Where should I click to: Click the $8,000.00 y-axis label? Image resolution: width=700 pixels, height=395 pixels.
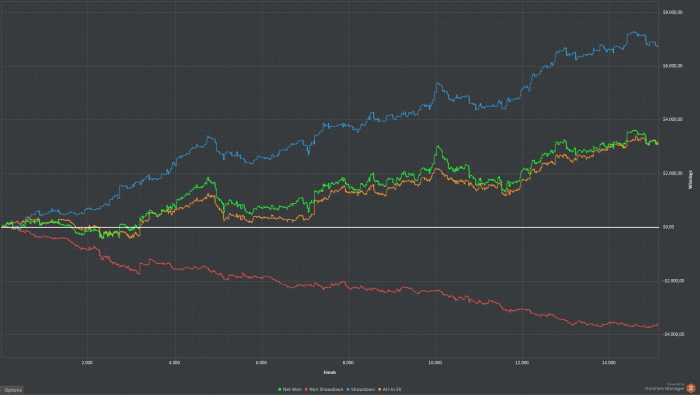[x=672, y=12]
